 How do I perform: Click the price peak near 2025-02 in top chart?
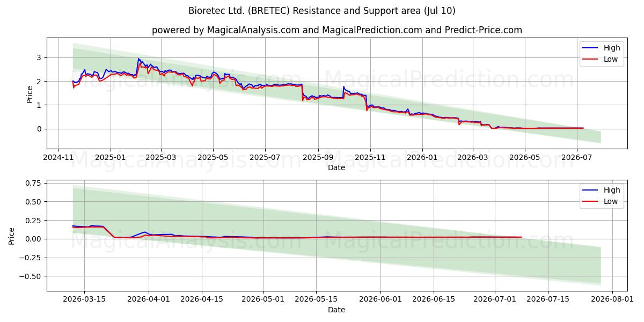point(138,58)
